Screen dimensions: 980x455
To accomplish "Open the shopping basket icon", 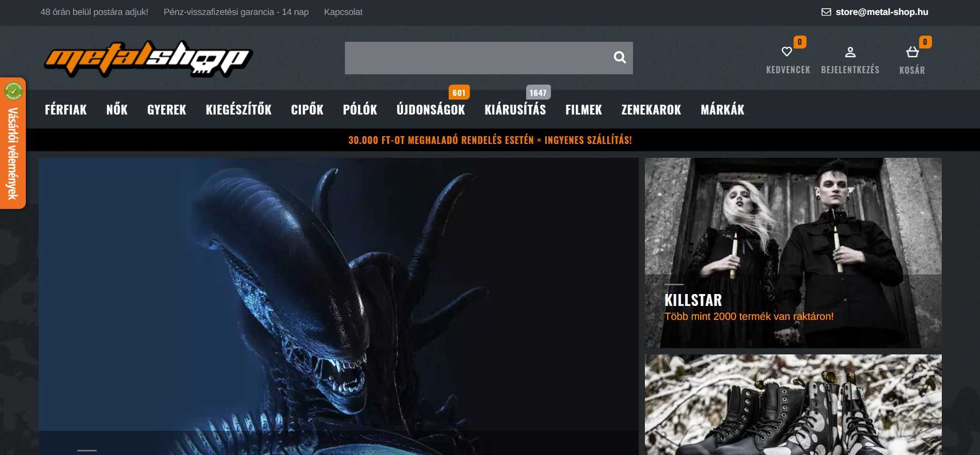I will point(912,52).
